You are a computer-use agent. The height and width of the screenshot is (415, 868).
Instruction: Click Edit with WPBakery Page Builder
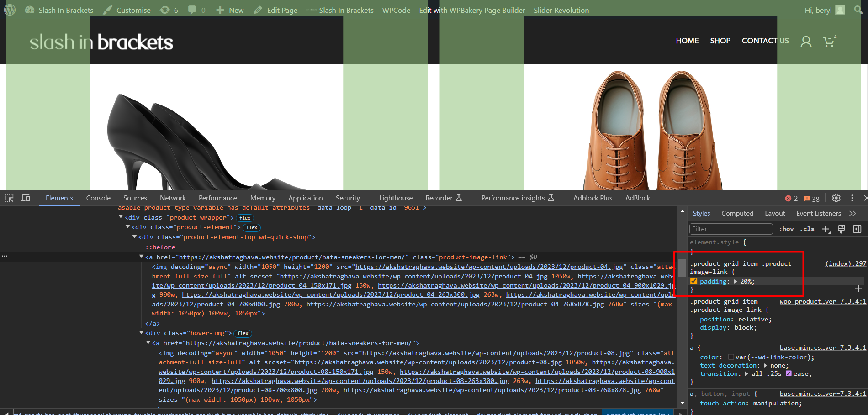coord(472,10)
